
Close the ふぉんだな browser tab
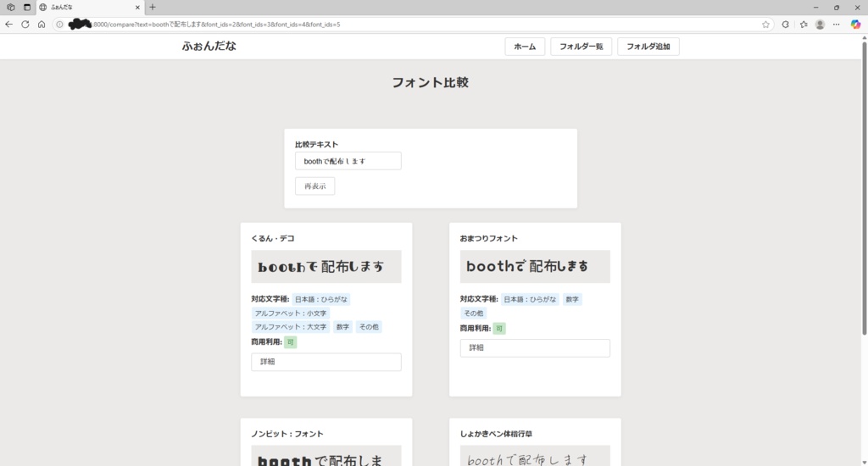tap(137, 7)
